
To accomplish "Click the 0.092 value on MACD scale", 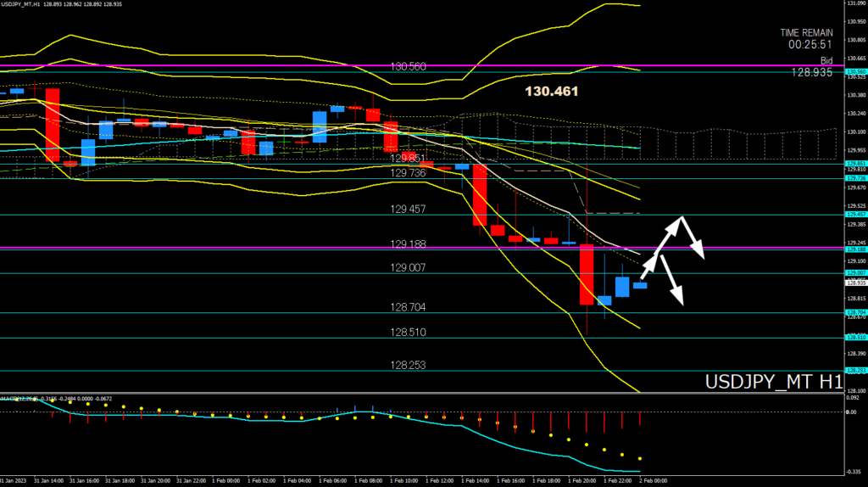I will (x=853, y=398).
